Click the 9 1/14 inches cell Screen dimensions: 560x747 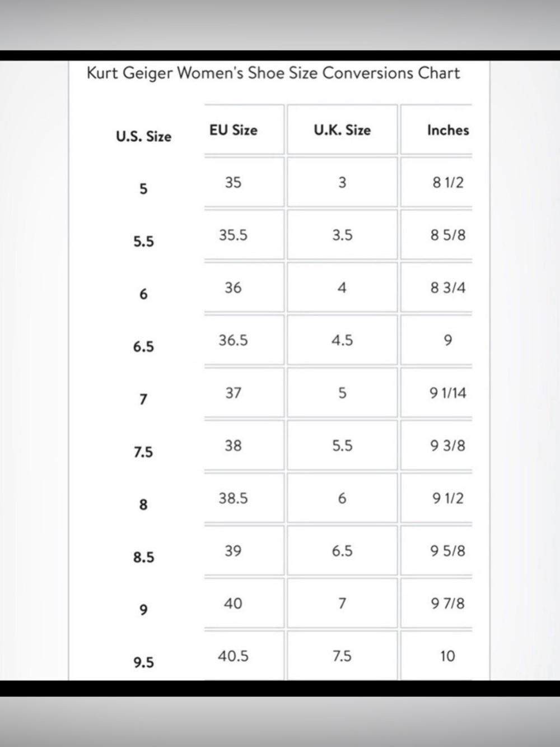(x=437, y=393)
